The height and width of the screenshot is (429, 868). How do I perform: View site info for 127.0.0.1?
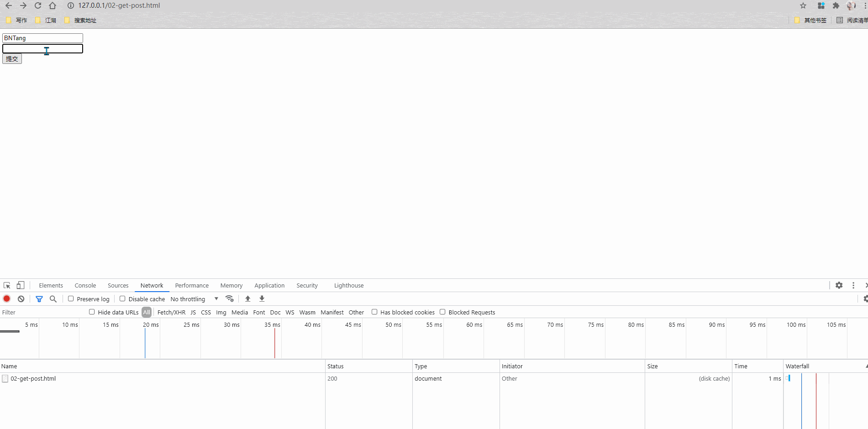(71, 5)
